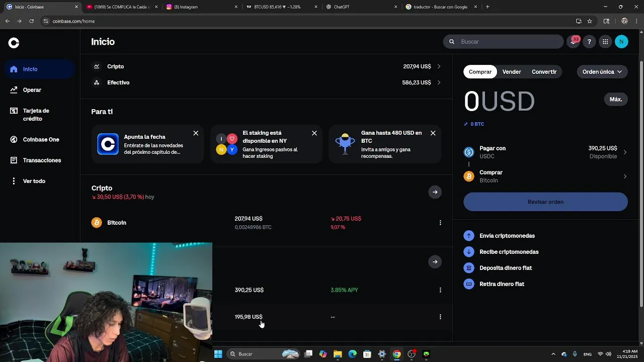
Task: Click the Buscar search field in Coinbase
Action: pyautogui.click(x=503, y=42)
